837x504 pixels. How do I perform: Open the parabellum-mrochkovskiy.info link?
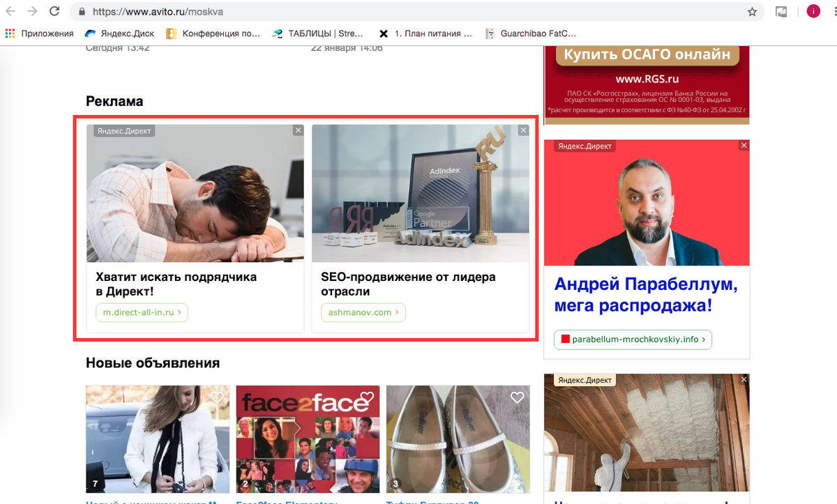633,339
